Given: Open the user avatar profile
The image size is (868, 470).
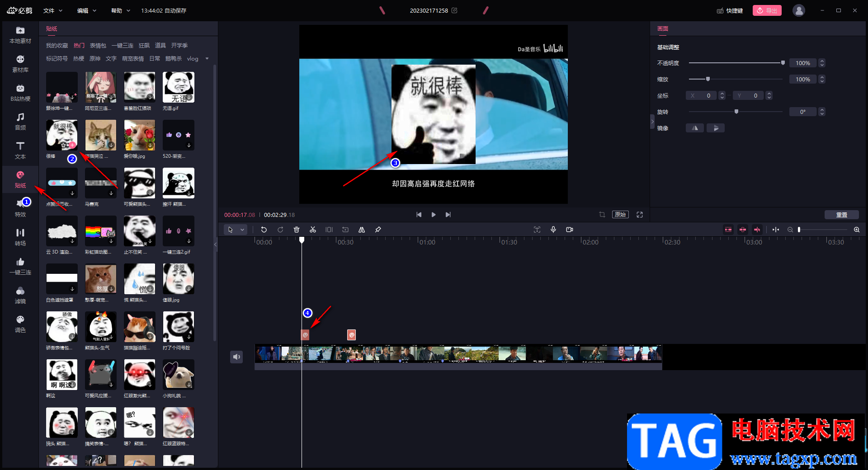Looking at the screenshot, I should [x=799, y=10].
